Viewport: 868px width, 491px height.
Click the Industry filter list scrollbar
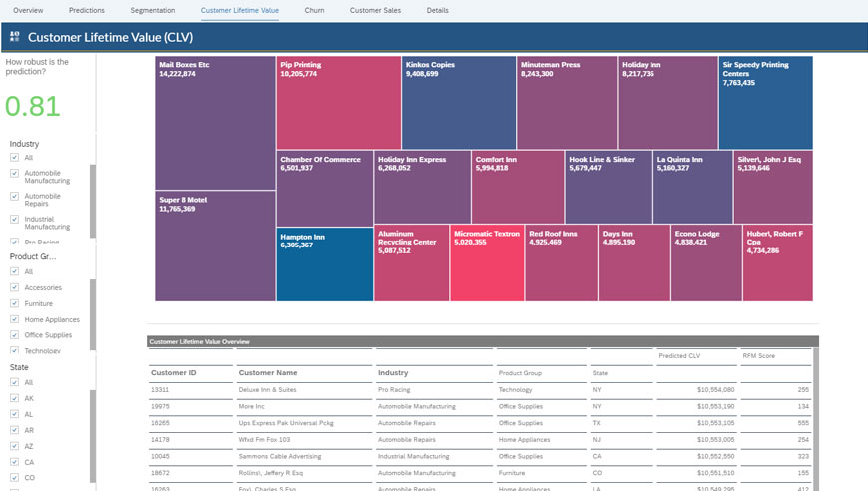(93, 200)
